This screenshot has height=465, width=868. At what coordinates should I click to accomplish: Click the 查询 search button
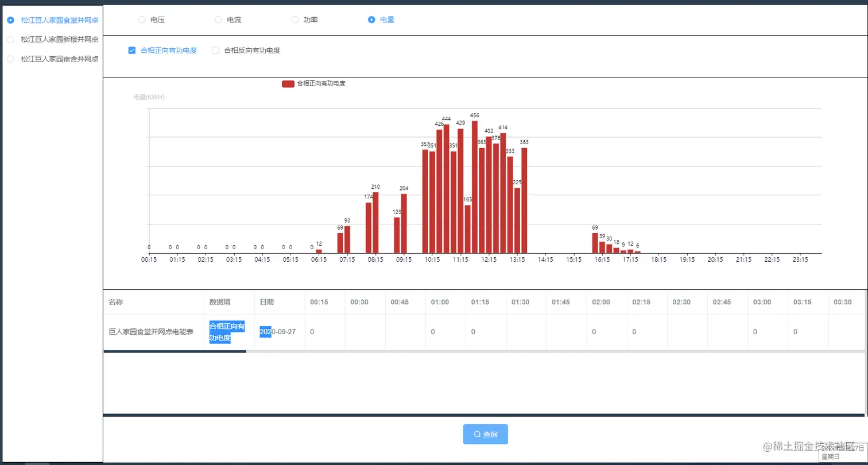(x=486, y=435)
